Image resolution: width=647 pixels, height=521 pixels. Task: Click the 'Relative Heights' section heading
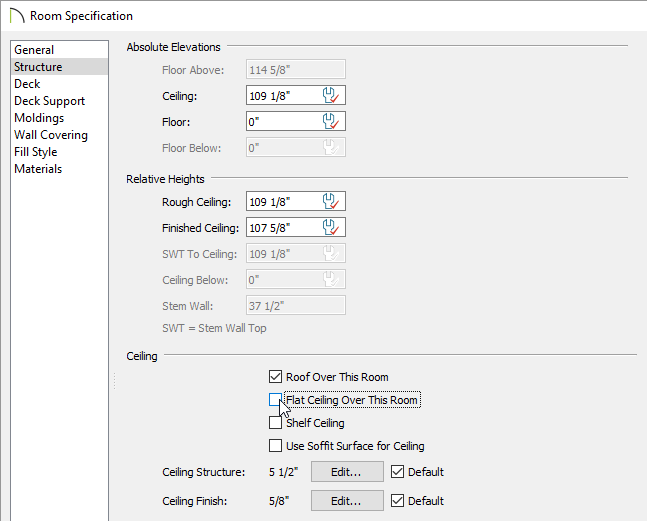click(165, 179)
